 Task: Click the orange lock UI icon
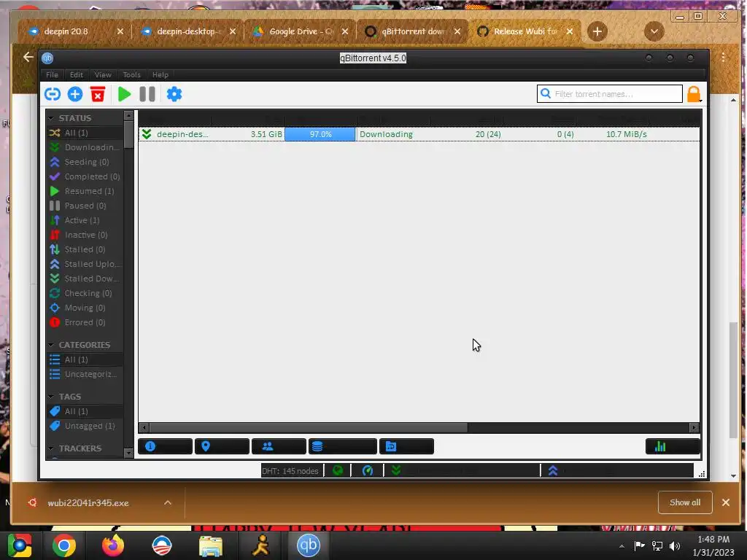point(694,94)
